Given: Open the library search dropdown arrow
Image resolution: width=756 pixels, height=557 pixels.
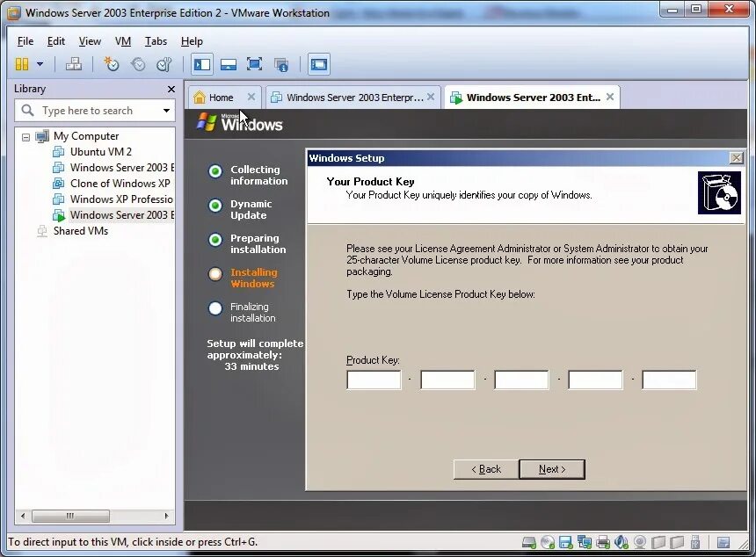Looking at the screenshot, I should coord(166,111).
